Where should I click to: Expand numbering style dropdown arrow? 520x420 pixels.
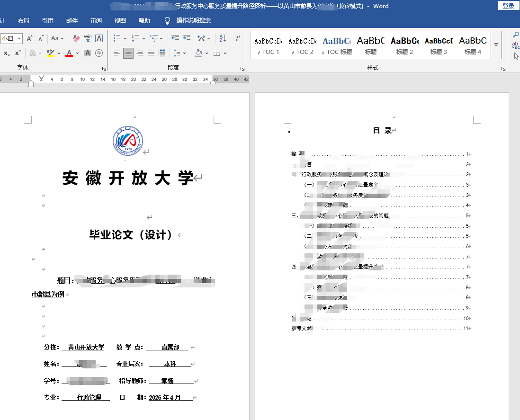143,38
